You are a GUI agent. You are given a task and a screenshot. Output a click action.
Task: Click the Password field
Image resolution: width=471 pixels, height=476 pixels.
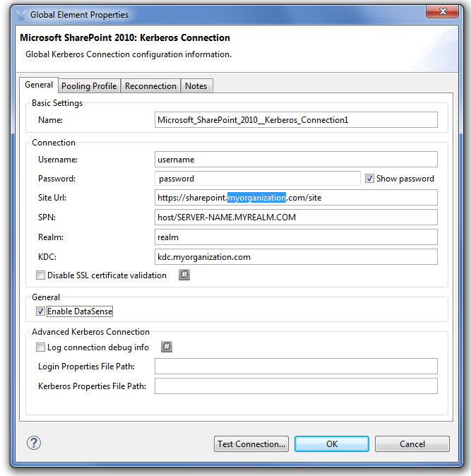tap(258, 179)
